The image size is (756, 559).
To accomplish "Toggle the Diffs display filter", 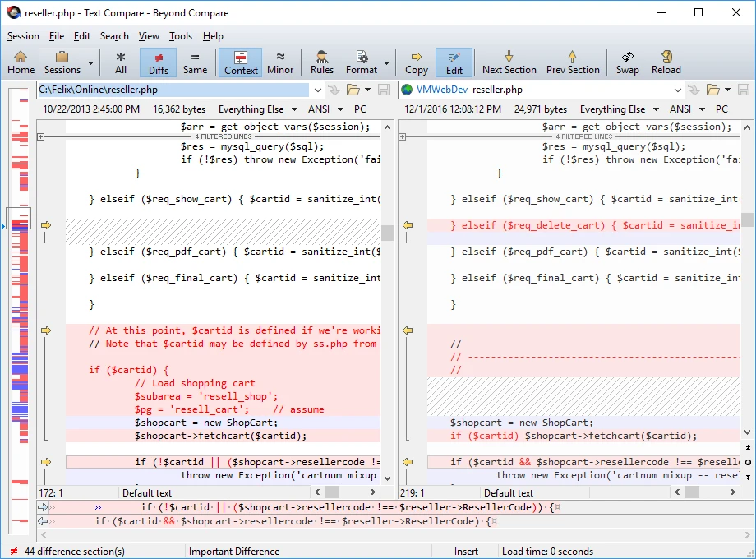I will click(159, 62).
